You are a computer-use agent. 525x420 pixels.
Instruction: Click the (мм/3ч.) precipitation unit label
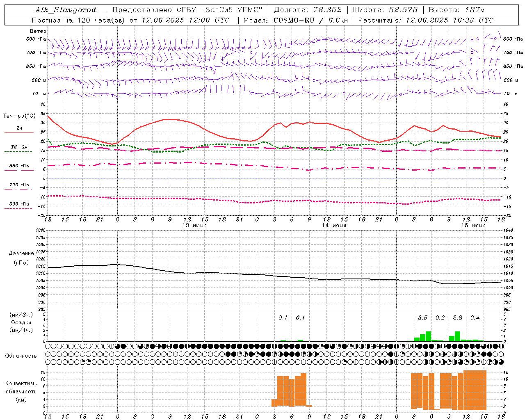click(21, 315)
